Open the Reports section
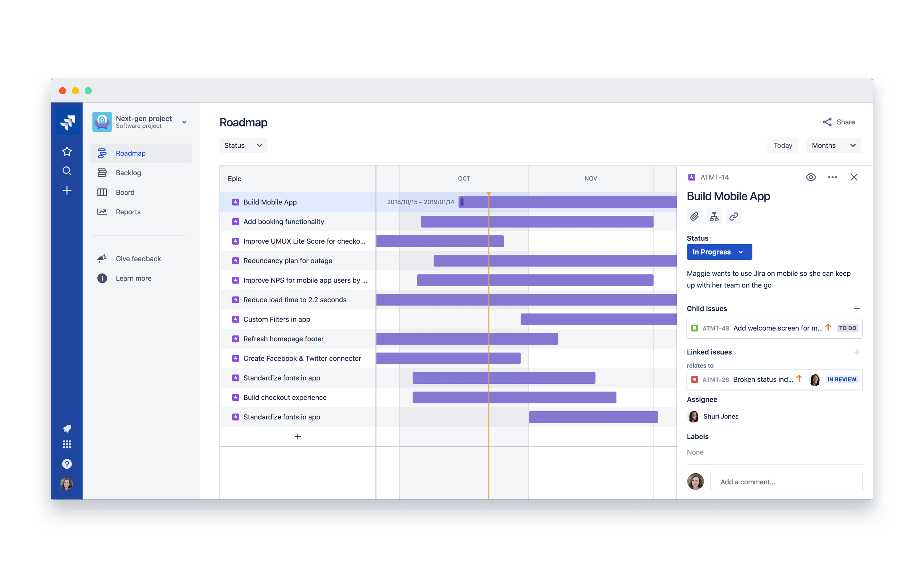The image size is (924, 577). pyautogui.click(x=128, y=211)
